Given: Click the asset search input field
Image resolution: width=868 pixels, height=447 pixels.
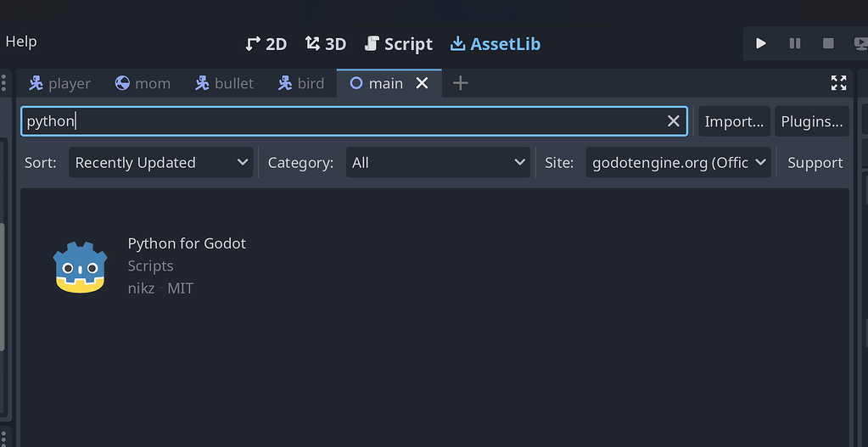Looking at the screenshot, I should coord(339,121).
